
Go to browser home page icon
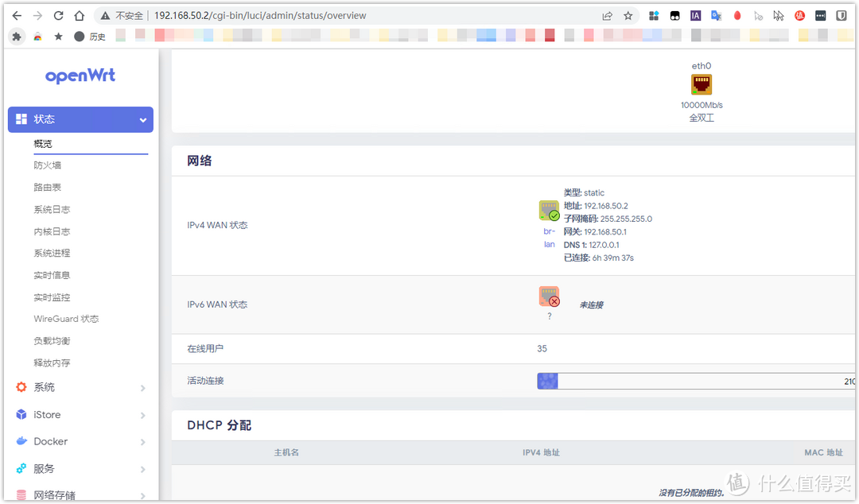[79, 16]
